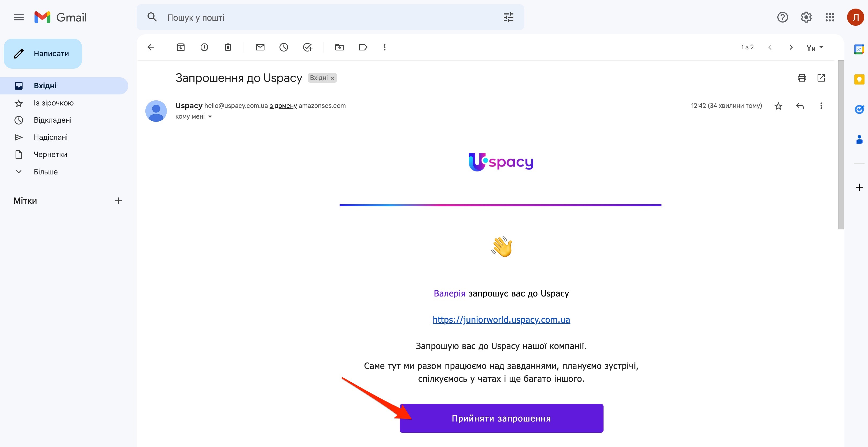Click the Прийняти запрошення button
This screenshot has width=868, height=447.
(x=501, y=418)
